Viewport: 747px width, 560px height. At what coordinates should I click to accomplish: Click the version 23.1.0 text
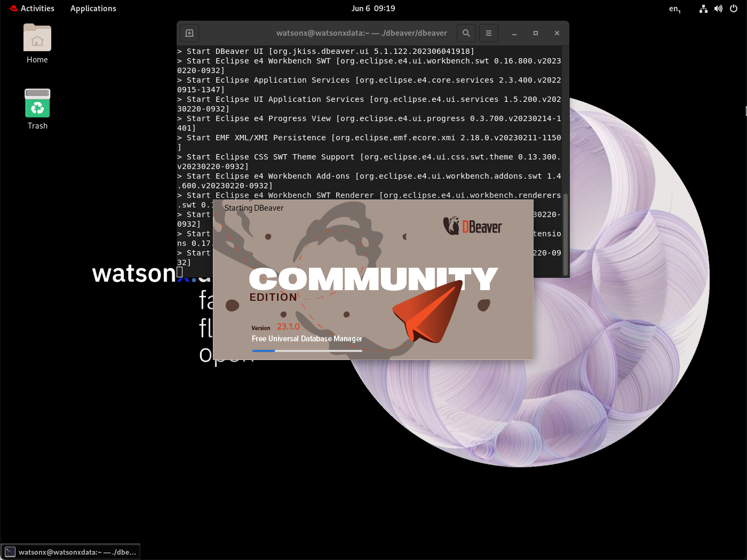point(288,326)
